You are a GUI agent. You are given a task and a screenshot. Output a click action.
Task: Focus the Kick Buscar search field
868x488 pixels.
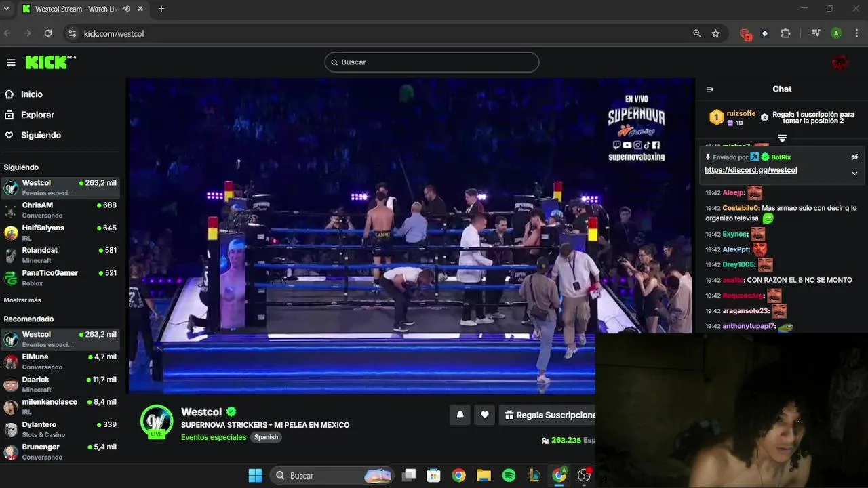pos(431,62)
